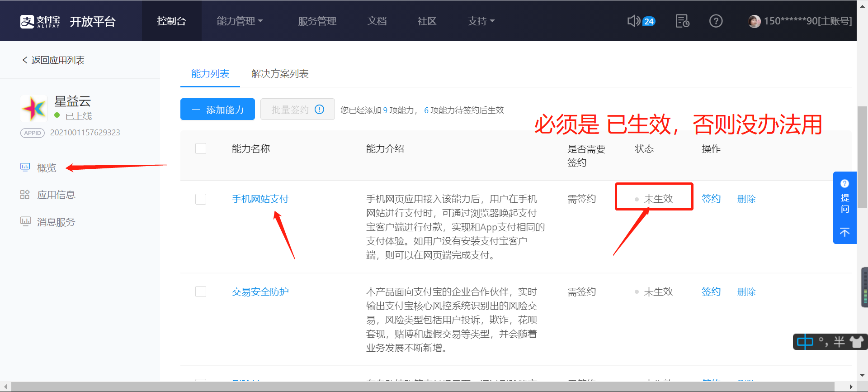868x392 pixels.
Task: Switch to the 解决方案列表 tab
Action: coord(280,73)
